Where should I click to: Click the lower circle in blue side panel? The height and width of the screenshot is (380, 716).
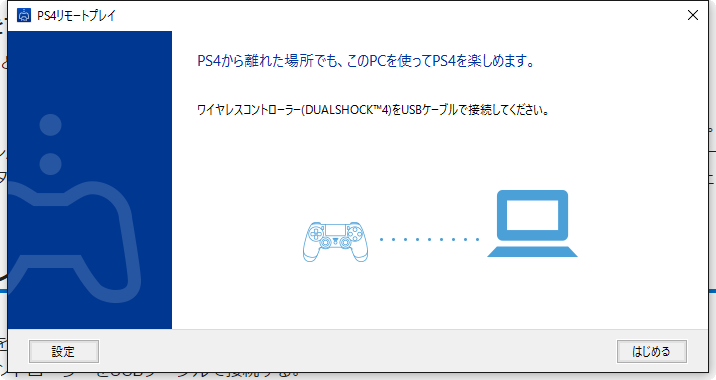(50, 164)
